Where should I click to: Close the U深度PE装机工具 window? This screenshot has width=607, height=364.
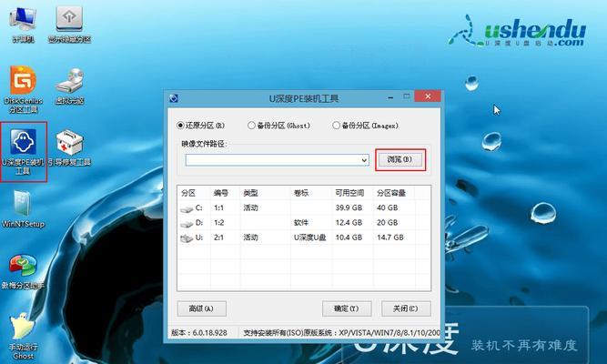(428, 96)
